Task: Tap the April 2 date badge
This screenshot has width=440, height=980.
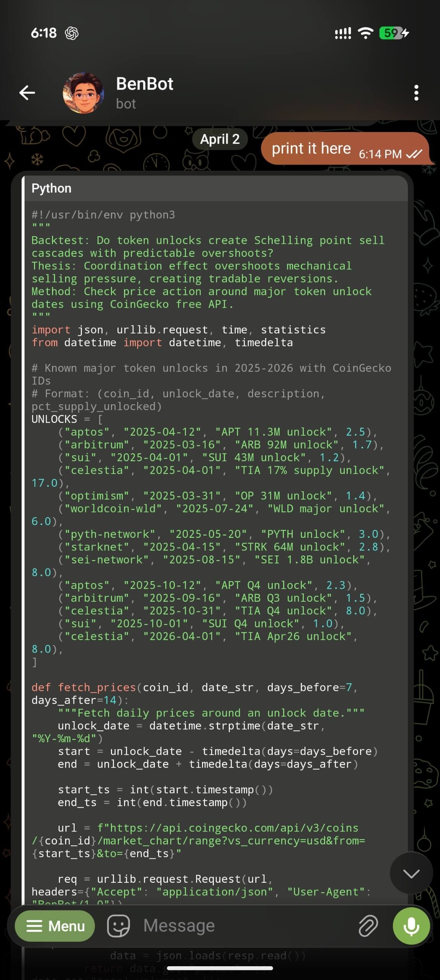Action: [220, 139]
